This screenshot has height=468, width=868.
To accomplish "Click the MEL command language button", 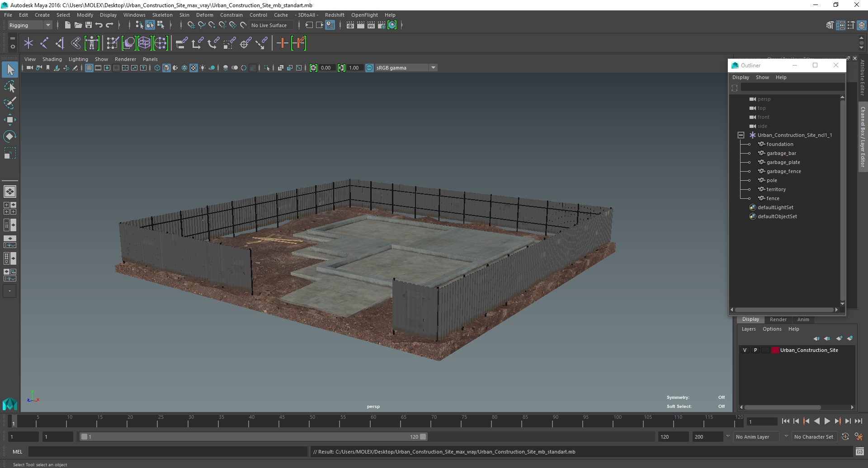I will (x=17, y=452).
